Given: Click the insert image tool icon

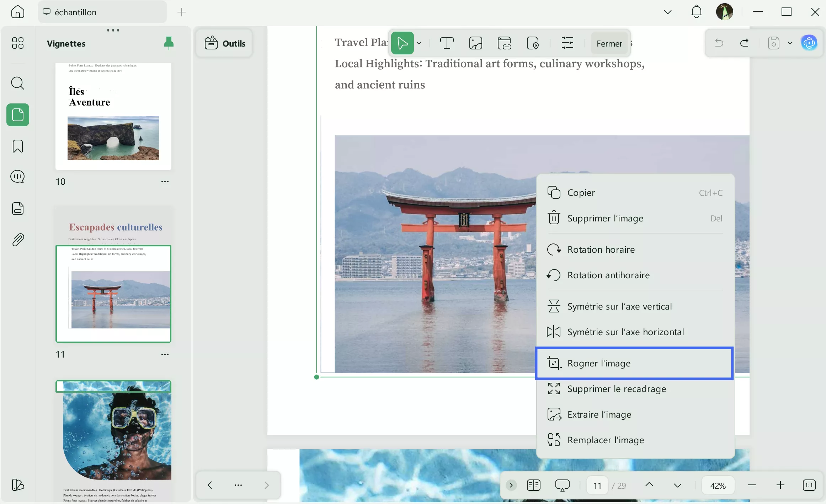Looking at the screenshot, I should pos(475,43).
